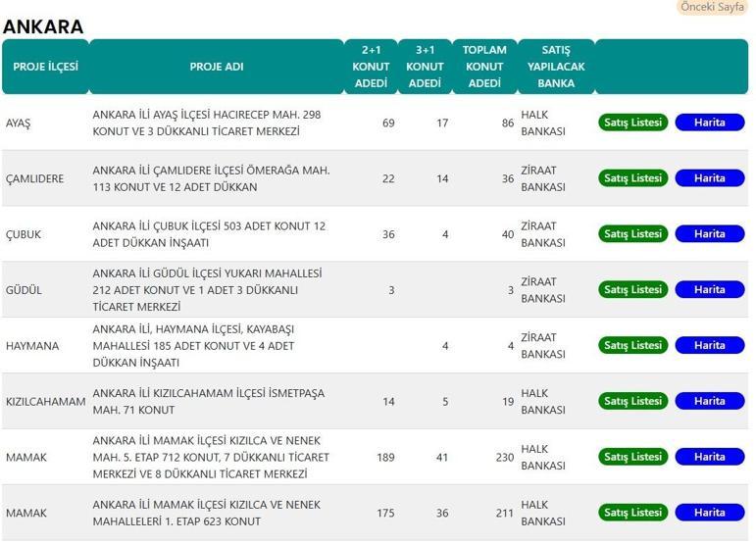Show Harita for MAMAK 1. ETAP project
756x544 pixels.
710,513
